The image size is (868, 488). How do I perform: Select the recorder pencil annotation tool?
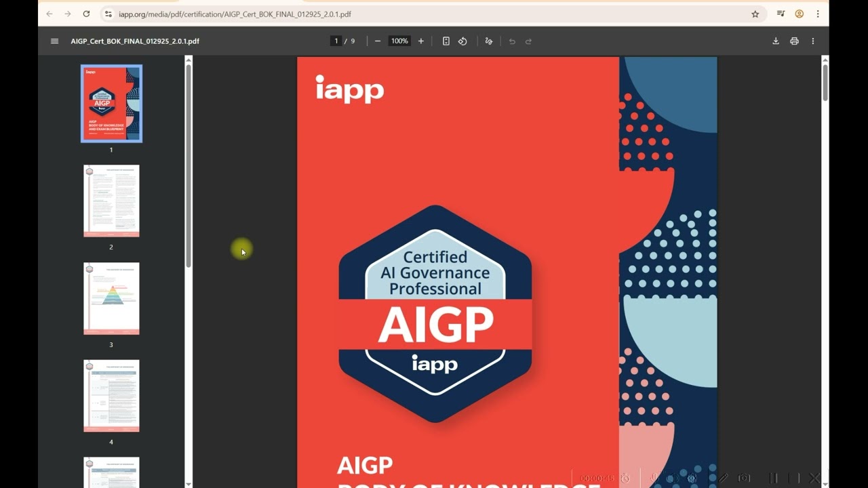pyautogui.click(x=724, y=478)
